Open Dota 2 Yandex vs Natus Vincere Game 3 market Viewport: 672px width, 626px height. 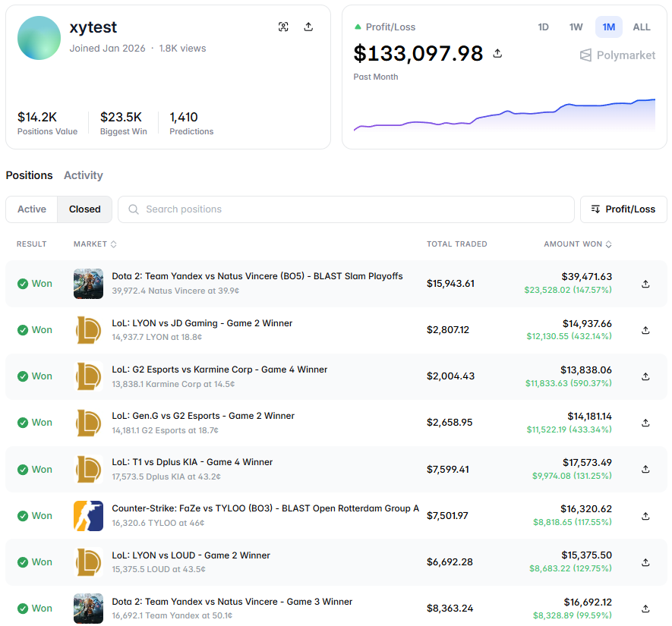232,602
